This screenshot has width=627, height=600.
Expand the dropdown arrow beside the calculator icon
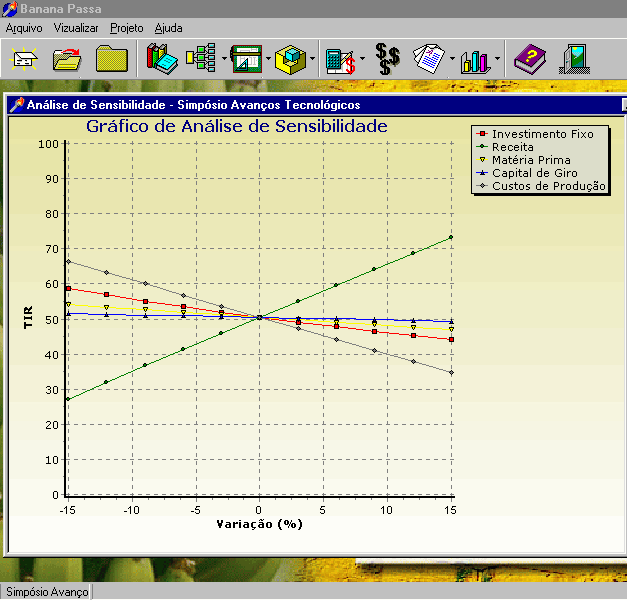click(363, 60)
